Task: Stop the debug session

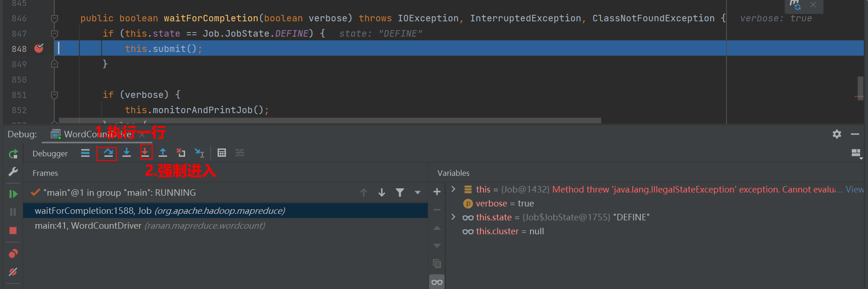Action: click(13, 231)
